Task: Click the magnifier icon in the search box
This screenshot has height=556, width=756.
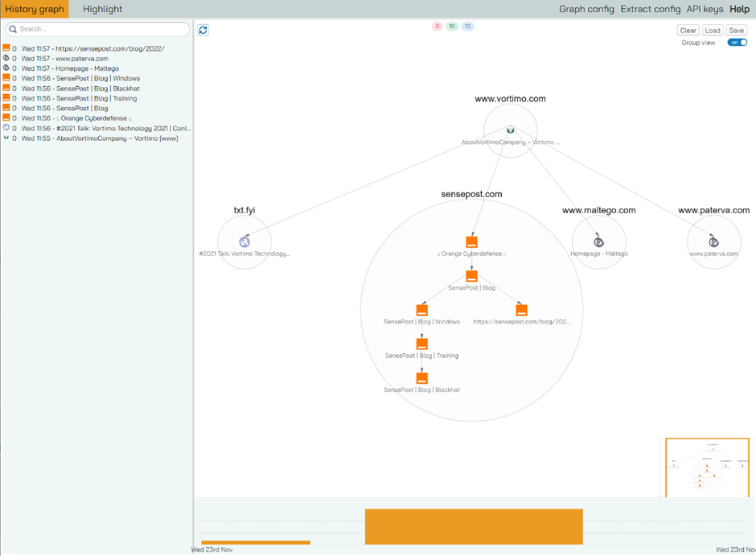Action: click(13, 30)
